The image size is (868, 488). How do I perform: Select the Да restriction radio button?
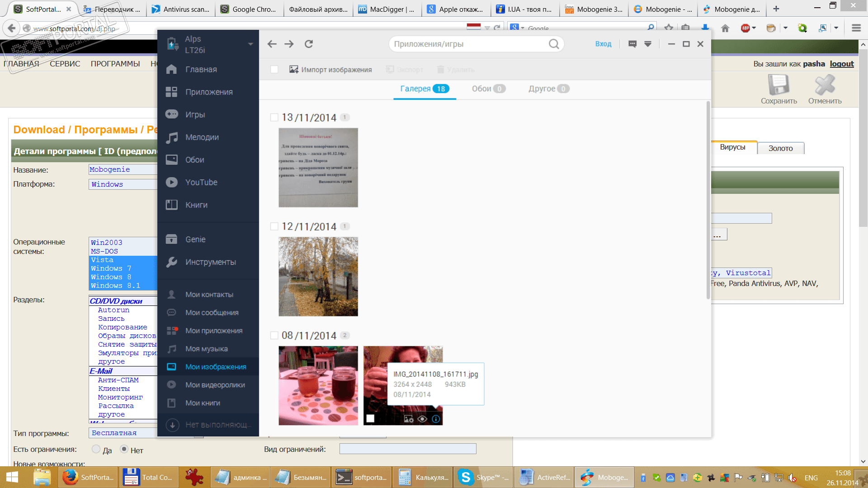pos(96,449)
